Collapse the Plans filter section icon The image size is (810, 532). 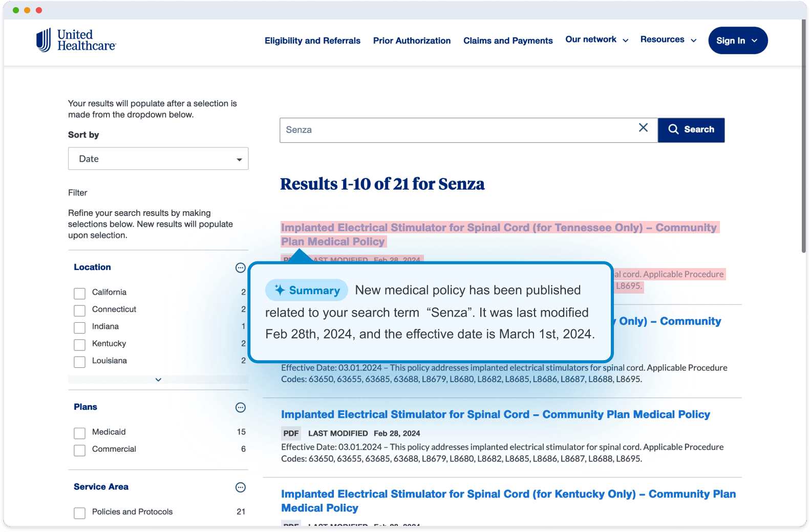pos(240,408)
